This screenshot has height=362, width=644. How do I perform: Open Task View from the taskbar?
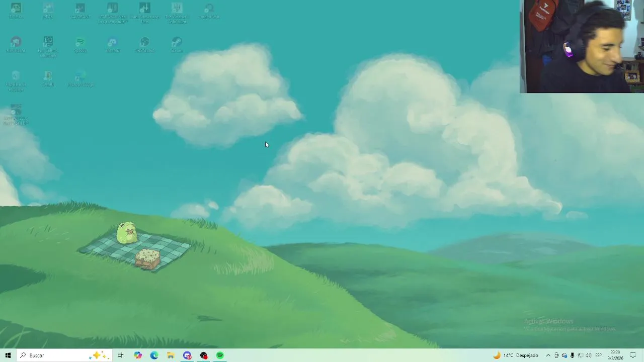click(x=121, y=355)
